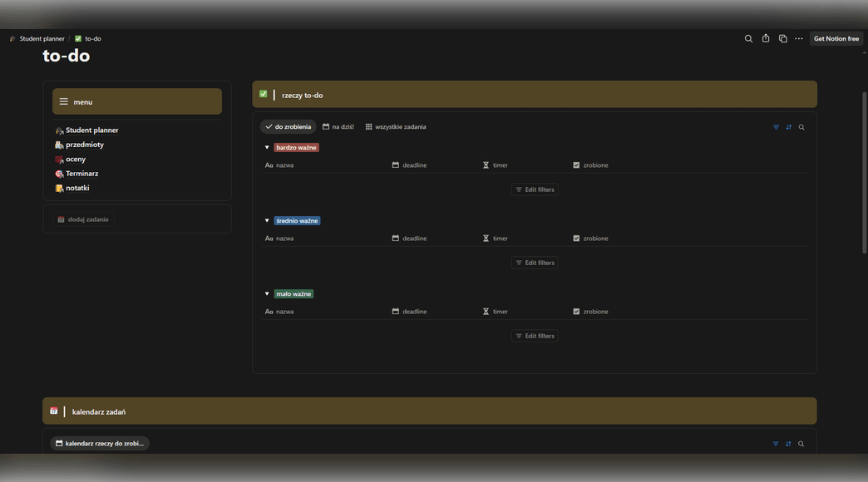Click the share icon in top bar
This screenshot has height=482, width=868.
(766, 38)
